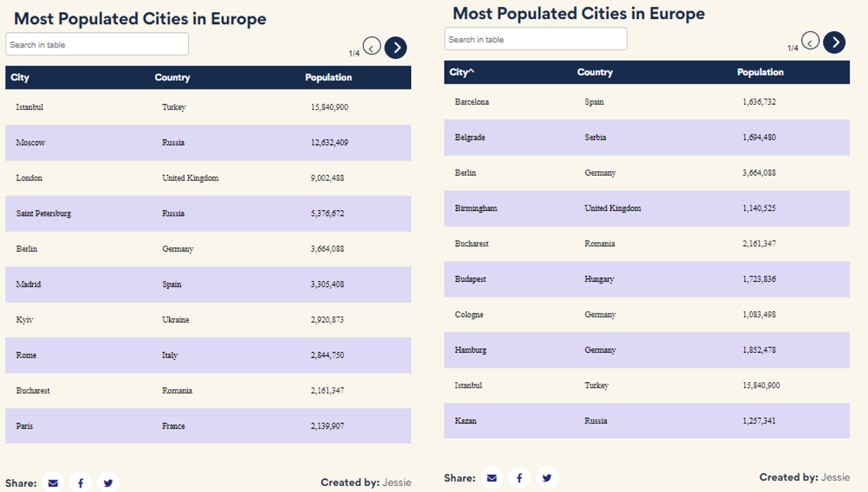Click the dark next-page arrow on the right table
This screenshot has height=492, width=868.
tap(834, 42)
